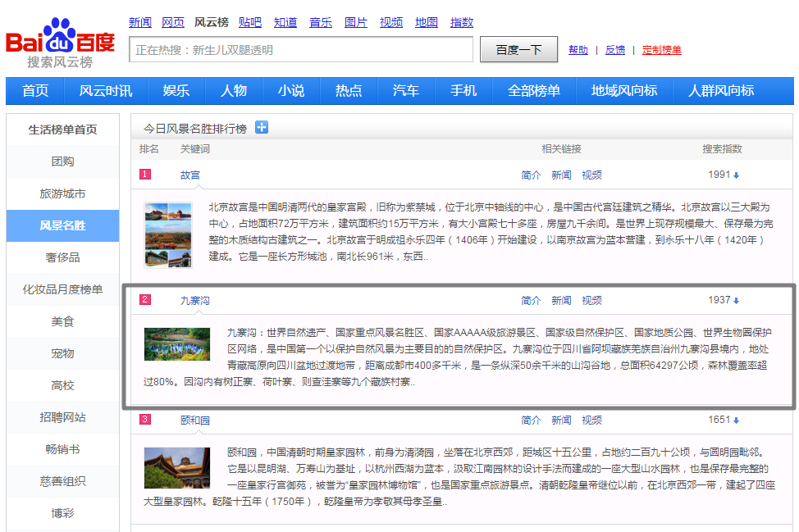Open the 贴吧 top link

tap(250, 22)
